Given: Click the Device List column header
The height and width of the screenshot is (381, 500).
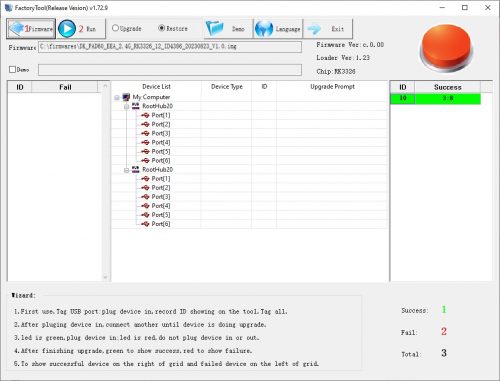Looking at the screenshot, I should (156, 87).
